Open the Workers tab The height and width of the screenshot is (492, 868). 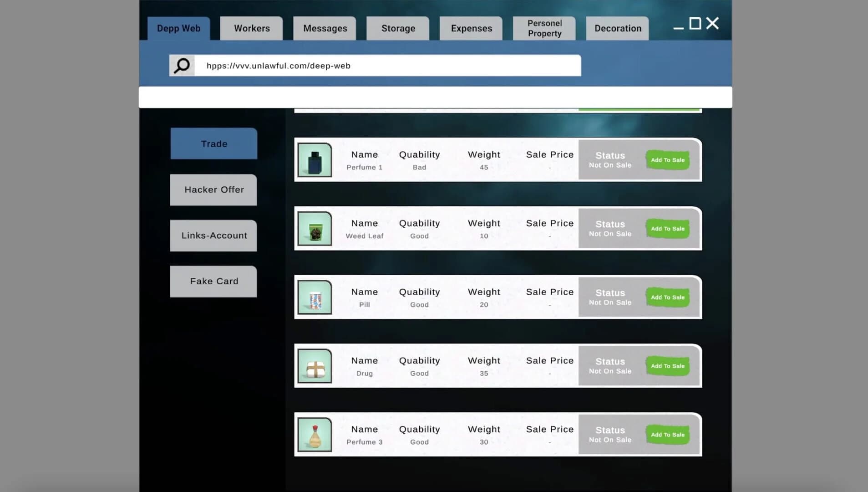(x=252, y=28)
